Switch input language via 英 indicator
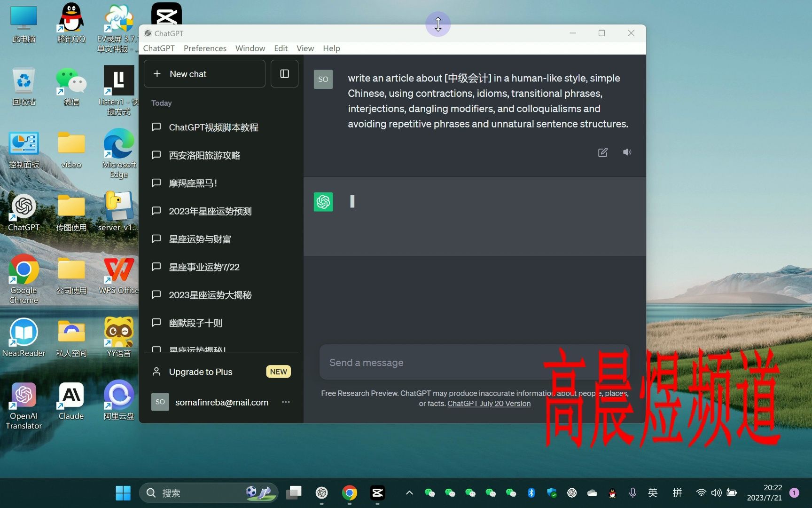812x508 pixels. pyautogui.click(x=653, y=492)
